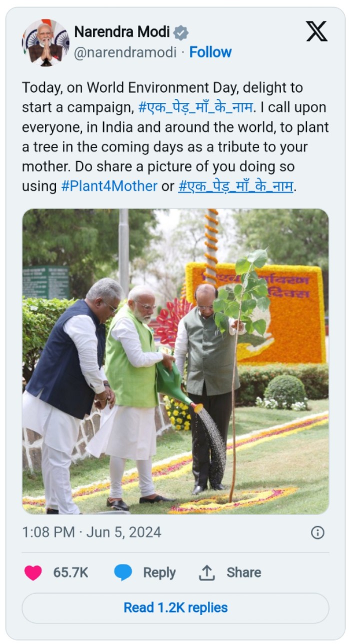
Task: Follow the @narendramodi account
Action: [x=210, y=52]
